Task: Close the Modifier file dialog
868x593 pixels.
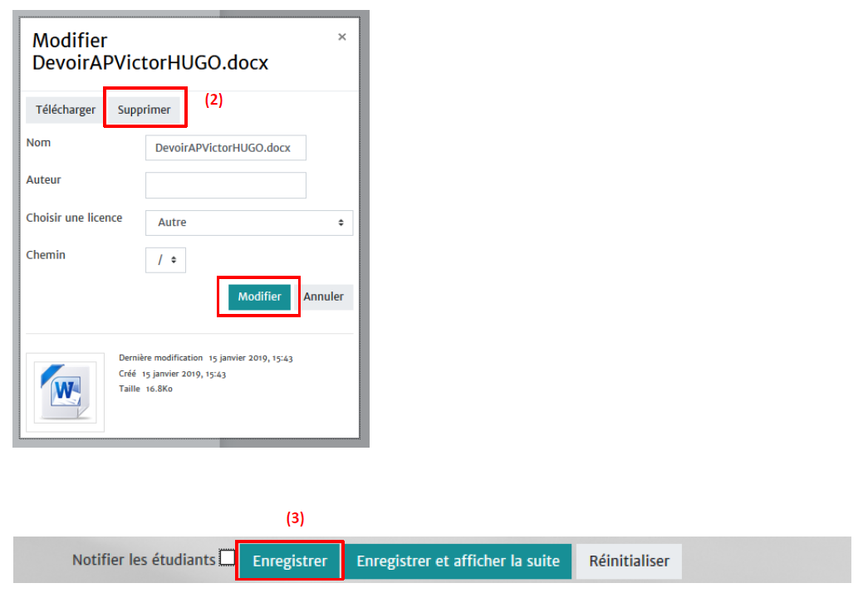Action: point(342,37)
